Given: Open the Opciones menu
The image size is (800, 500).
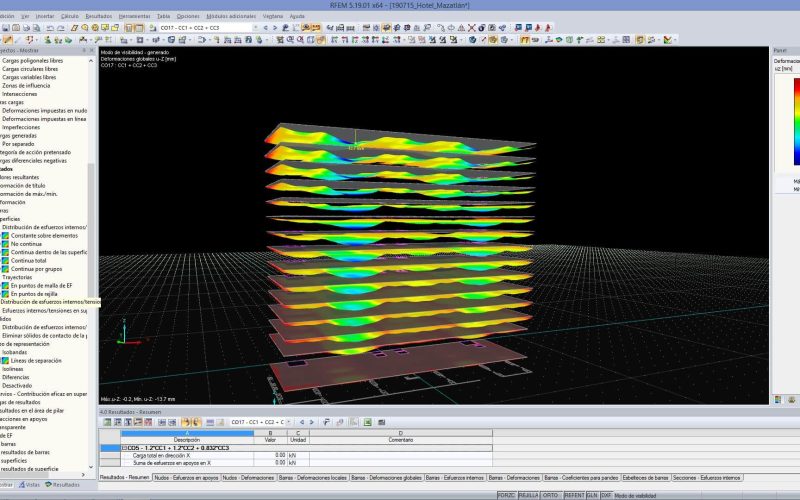Looking at the screenshot, I should pyautogui.click(x=188, y=16).
